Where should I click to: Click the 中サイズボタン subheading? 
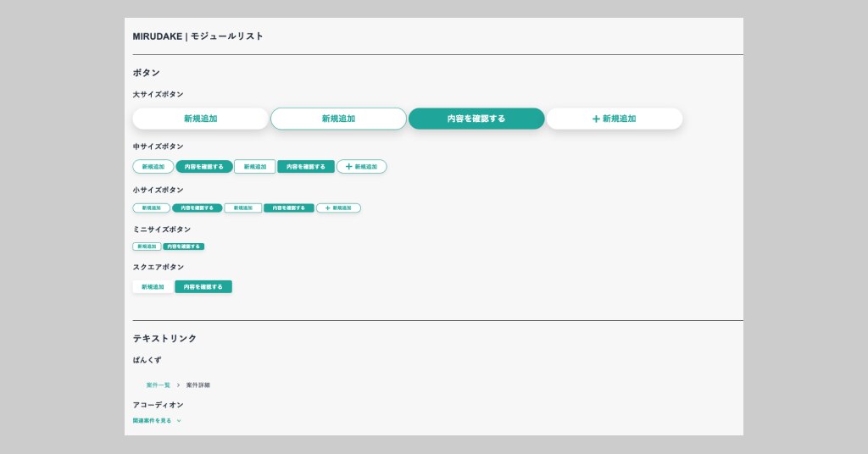158,147
